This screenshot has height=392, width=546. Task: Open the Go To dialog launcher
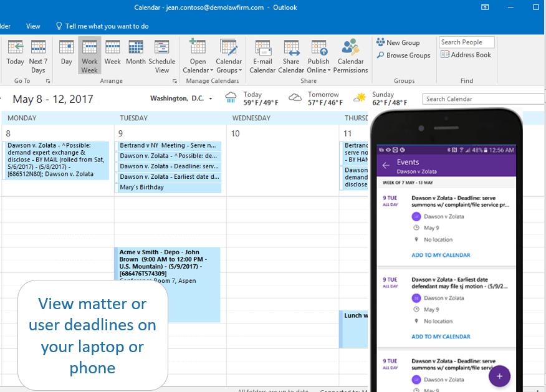point(48,81)
